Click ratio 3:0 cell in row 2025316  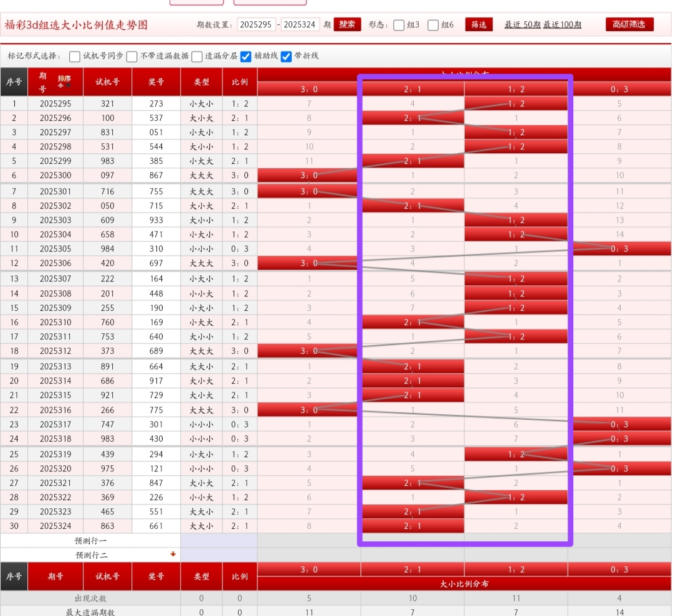pos(239,410)
